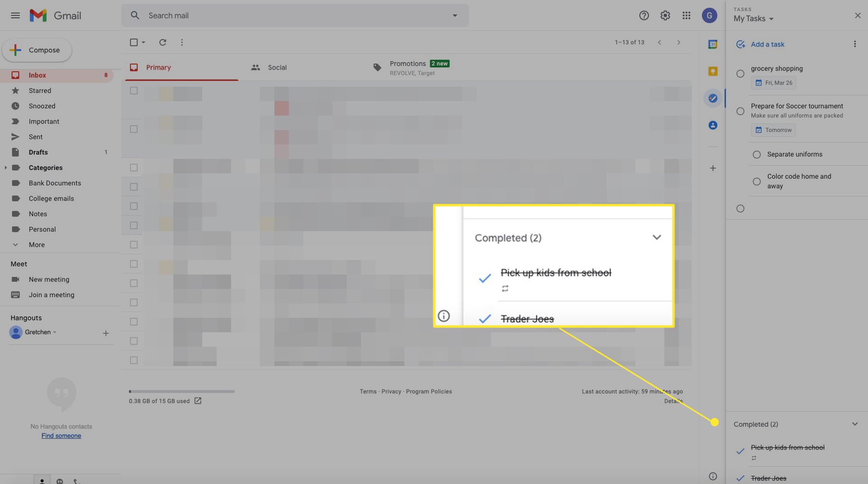Viewport: 868px width, 484px height.
Task: Go to the older messages arrow
Action: [679, 42]
